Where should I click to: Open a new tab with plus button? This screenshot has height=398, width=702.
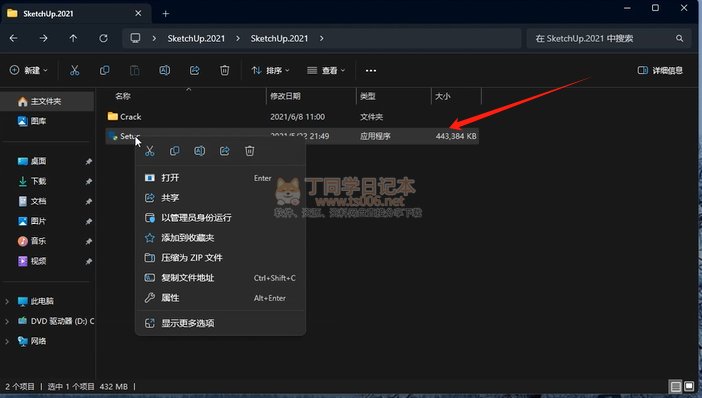coord(166,14)
